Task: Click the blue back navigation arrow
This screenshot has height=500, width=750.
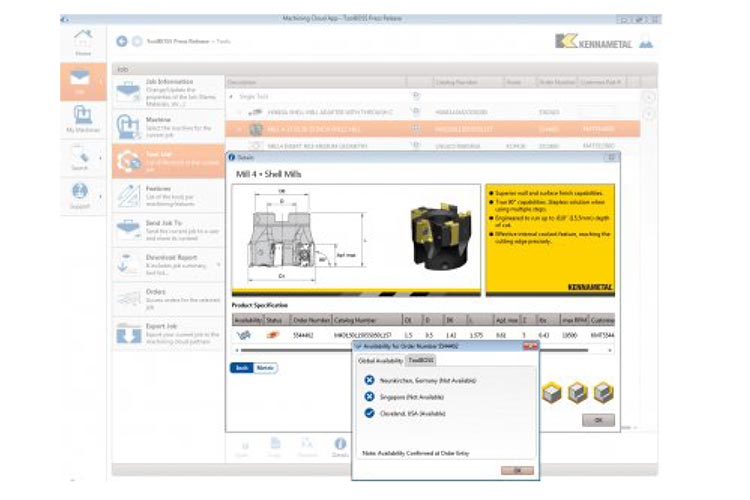Action: click(x=122, y=42)
